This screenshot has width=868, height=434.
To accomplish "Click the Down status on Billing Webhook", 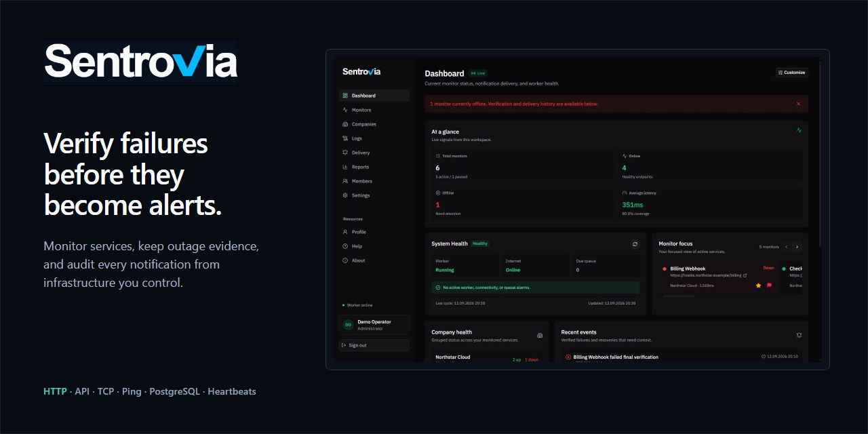I will coord(768,268).
